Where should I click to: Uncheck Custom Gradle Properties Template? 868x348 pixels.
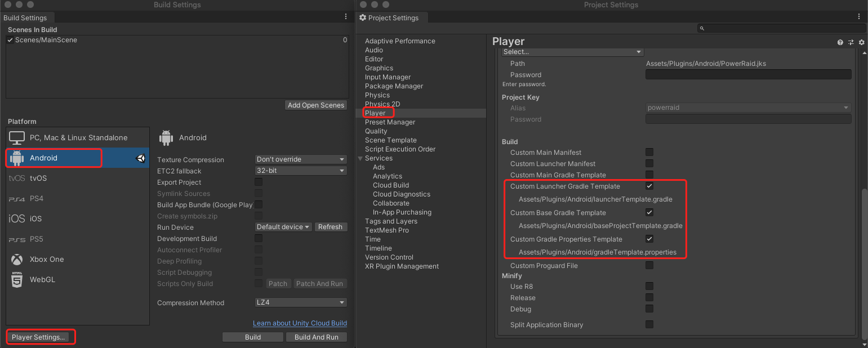pos(649,239)
